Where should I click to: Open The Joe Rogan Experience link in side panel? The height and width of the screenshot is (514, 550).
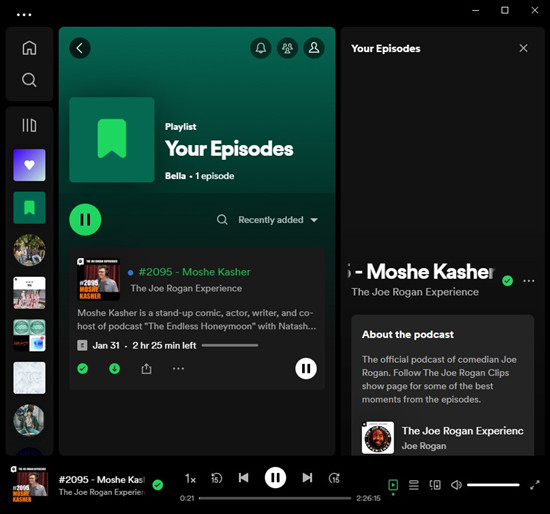(x=415, y=292)
